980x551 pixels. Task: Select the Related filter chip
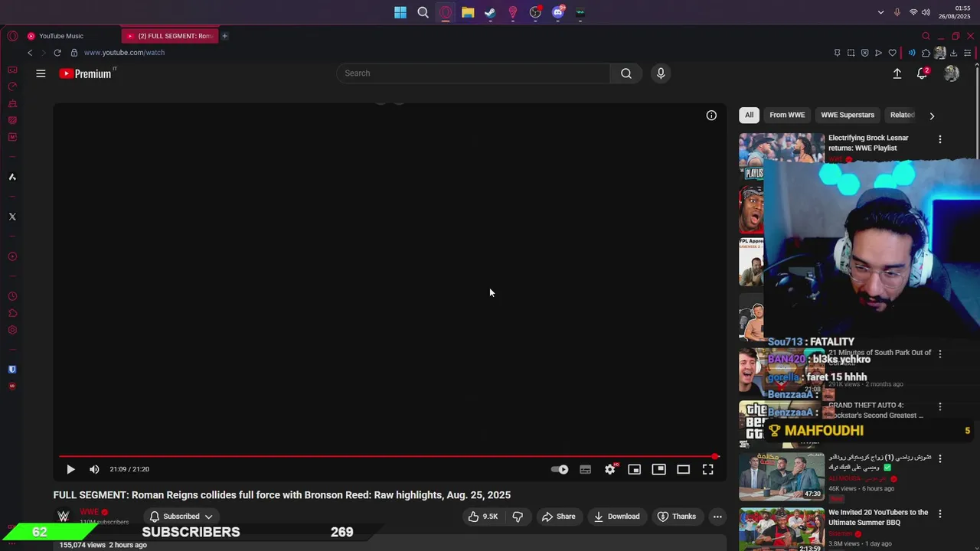tap(903, 115)
